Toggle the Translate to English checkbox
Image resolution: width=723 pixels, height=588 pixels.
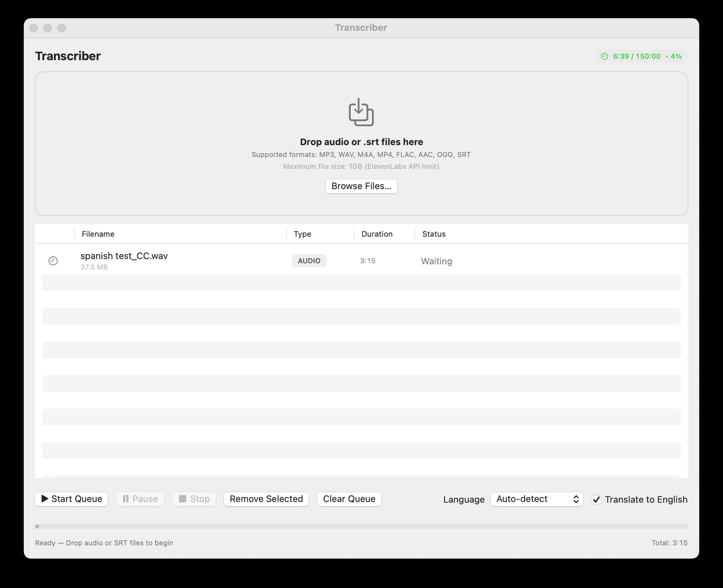coord(596,499)
